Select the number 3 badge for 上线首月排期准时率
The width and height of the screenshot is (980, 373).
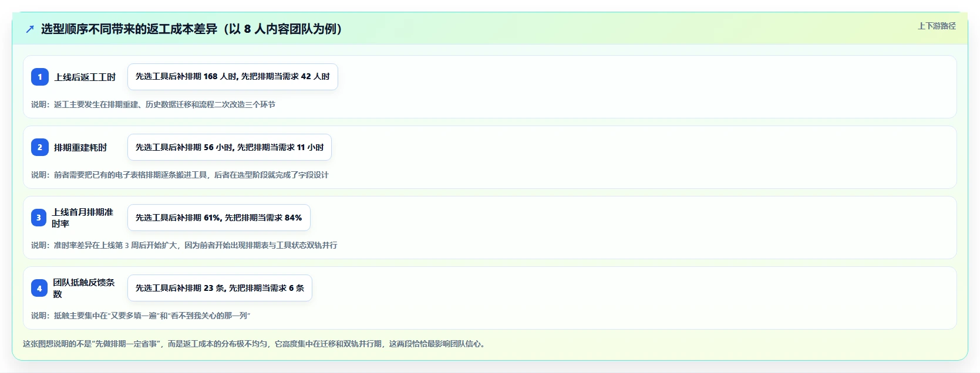click(39, 218)
